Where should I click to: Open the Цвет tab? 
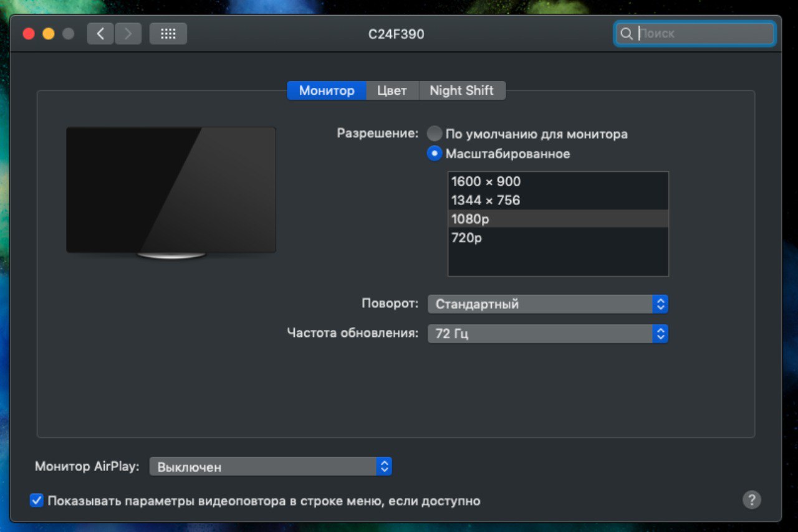coord(392,90)
